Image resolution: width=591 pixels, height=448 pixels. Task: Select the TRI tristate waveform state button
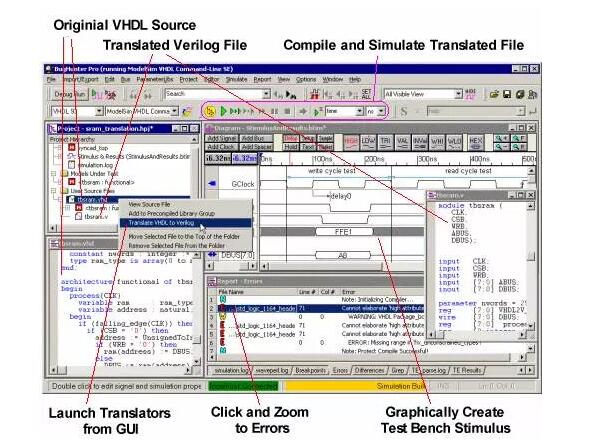[385, 142]
